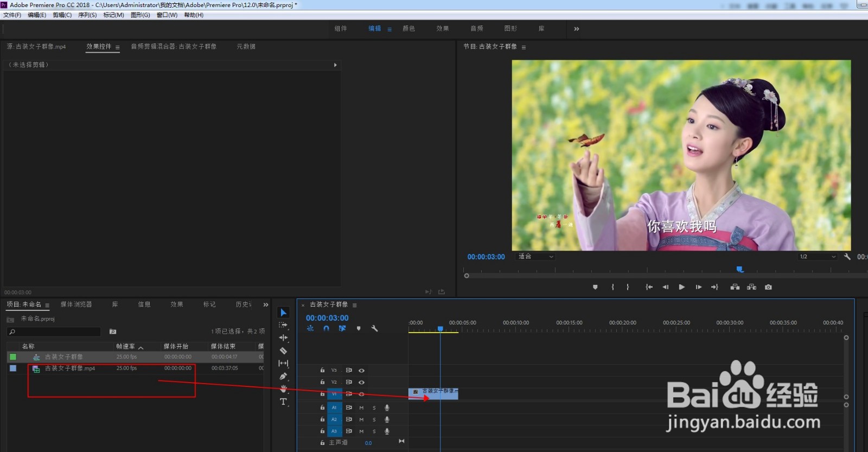Sort by 帧速率 column header

tap(125, 346)
